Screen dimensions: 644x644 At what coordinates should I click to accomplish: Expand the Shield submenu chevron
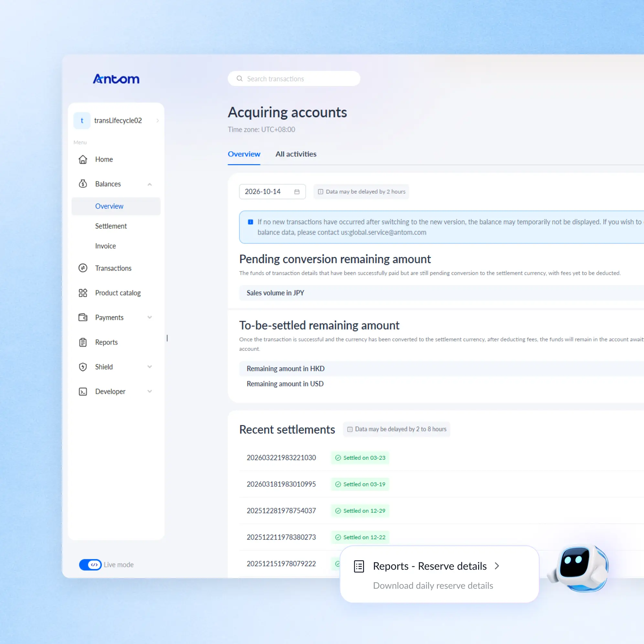pyautogui.click(x=150, y=367)
